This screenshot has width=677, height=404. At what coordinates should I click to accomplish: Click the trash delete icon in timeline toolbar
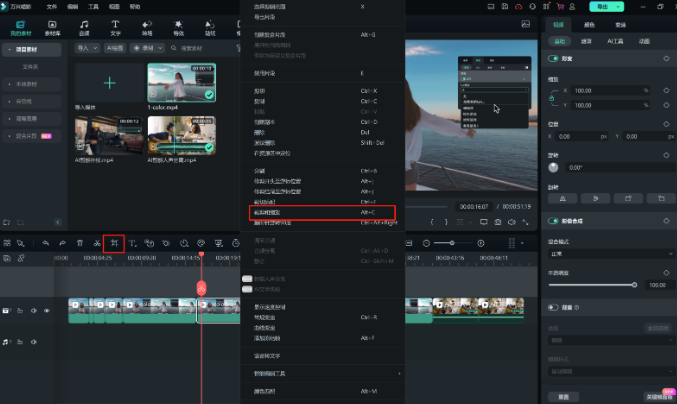click(x=79, y=242)
